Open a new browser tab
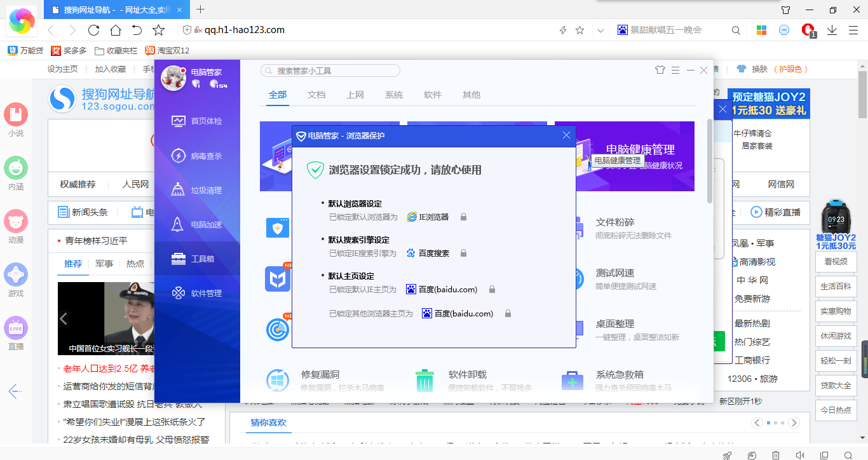 201,10
